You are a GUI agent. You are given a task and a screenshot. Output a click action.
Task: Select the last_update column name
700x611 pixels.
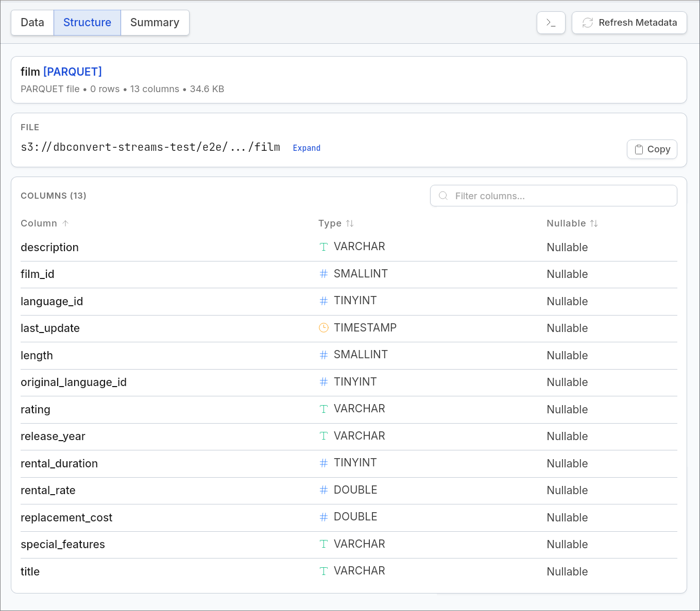(x=50, y=328)
